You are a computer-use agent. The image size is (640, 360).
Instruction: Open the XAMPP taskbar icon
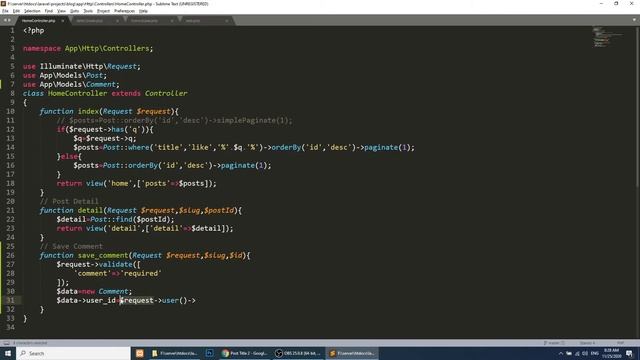pyautogui.click(x=140, y=353)
